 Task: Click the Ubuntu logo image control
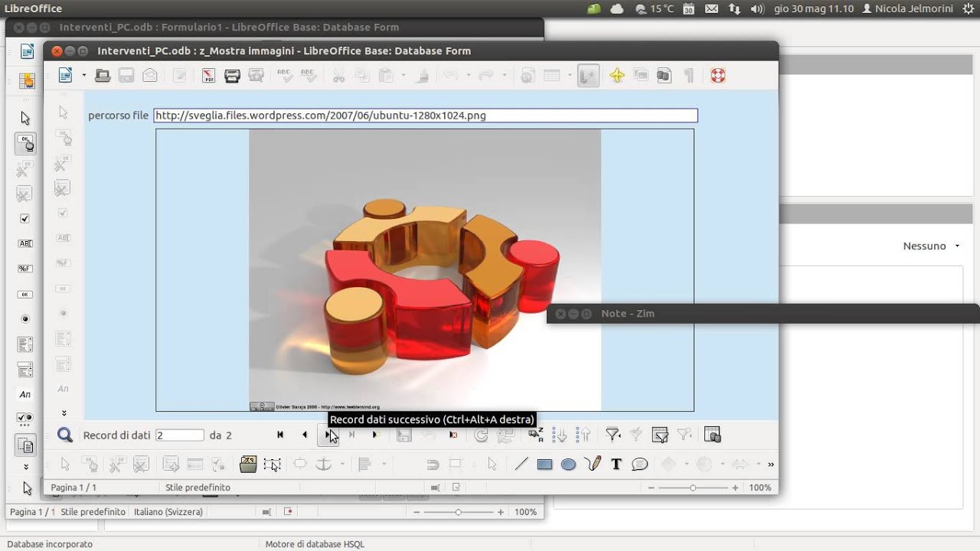click(425, 270)
